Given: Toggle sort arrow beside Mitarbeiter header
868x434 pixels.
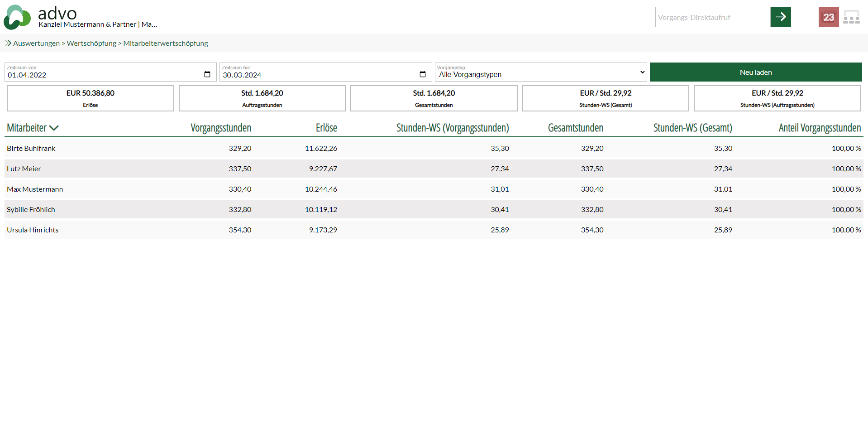Looking at the screenshot, I should point(54,128).
